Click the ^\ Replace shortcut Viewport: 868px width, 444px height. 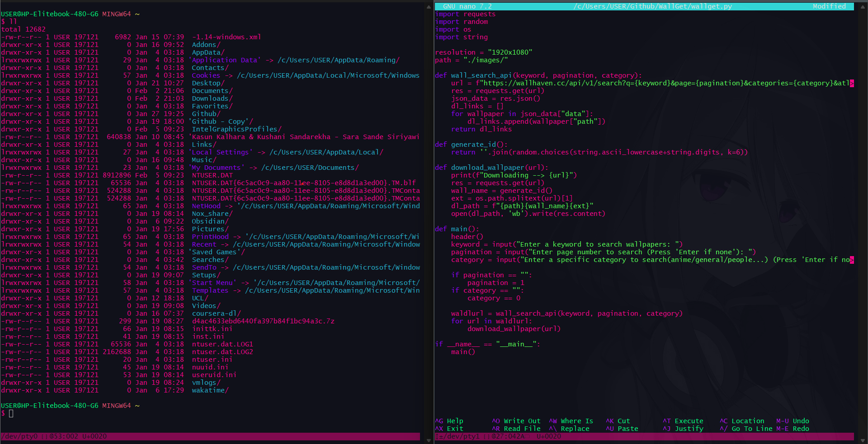569,429
